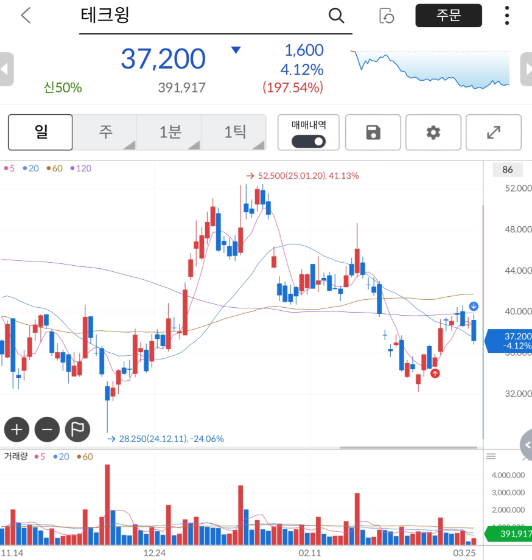
Task: Click the 86 candle count box
Action: 507,170
